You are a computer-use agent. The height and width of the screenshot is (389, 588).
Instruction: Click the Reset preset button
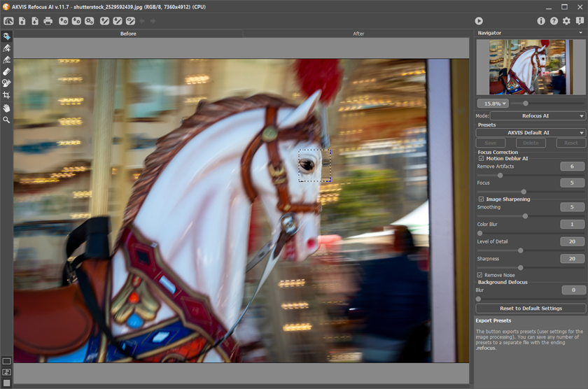tap(570, 143)
